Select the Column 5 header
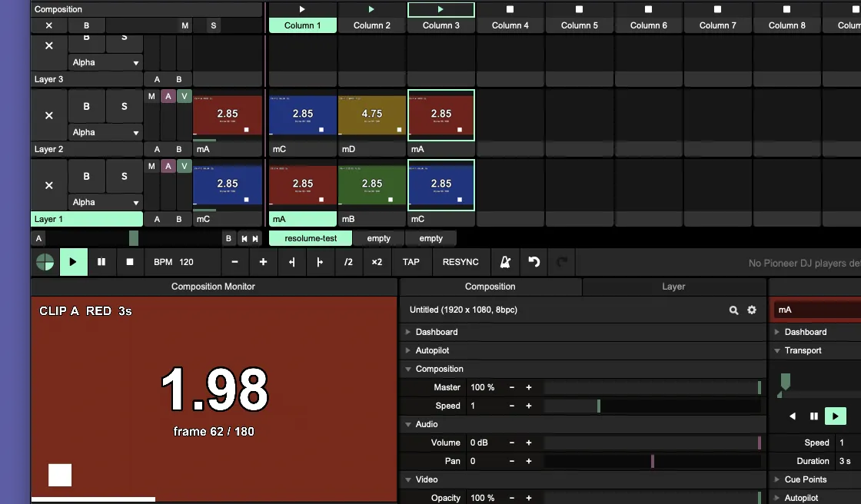861x504 pixels. 580,25
